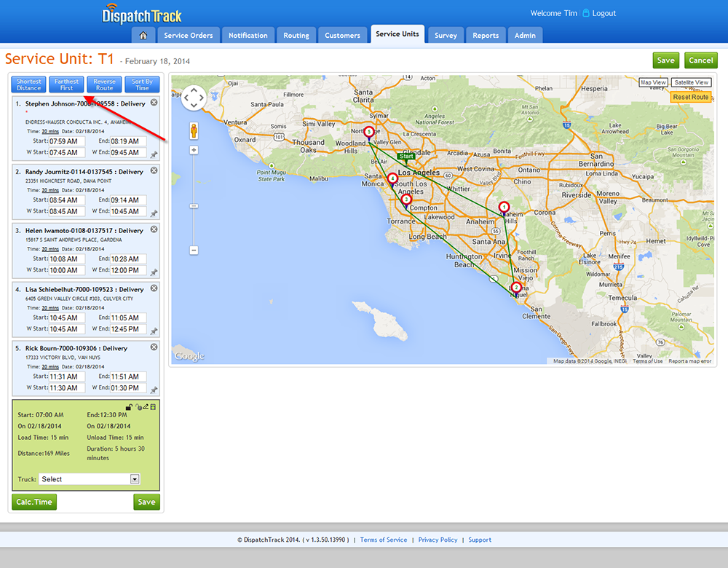Toggle the lock icon in route summary

pyautogui.click(x=129, y=406)
